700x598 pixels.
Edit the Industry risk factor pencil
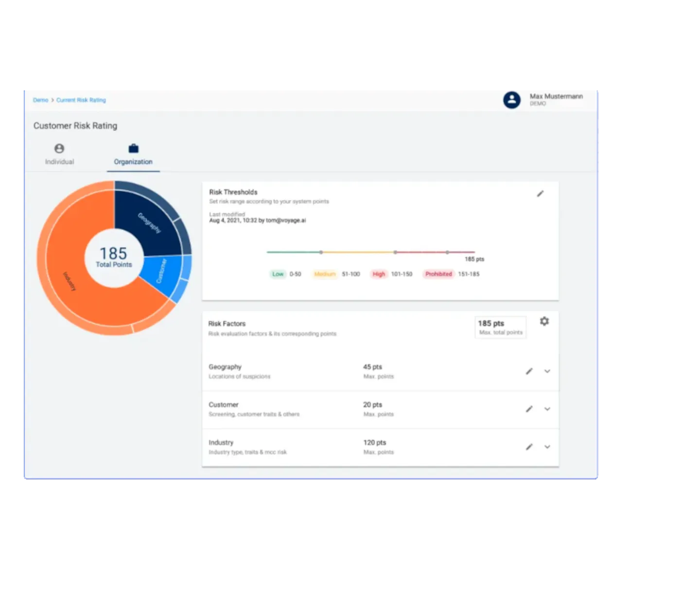529,446
